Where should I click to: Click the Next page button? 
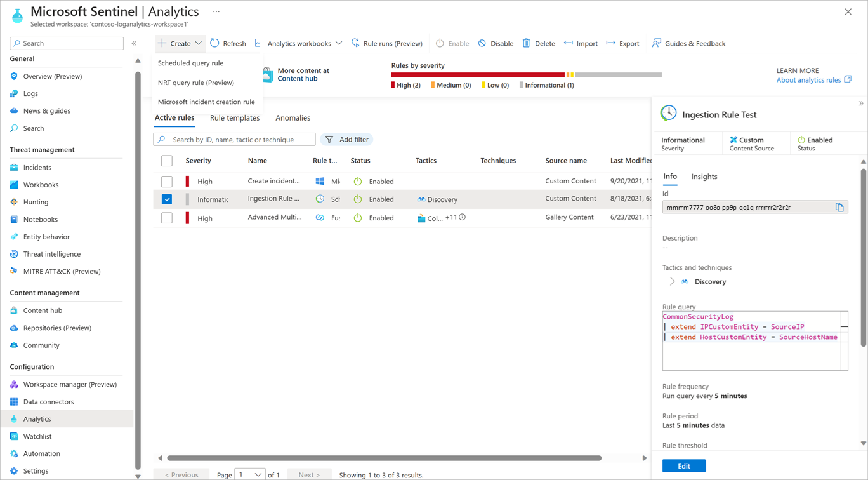(x=309, y=475)
